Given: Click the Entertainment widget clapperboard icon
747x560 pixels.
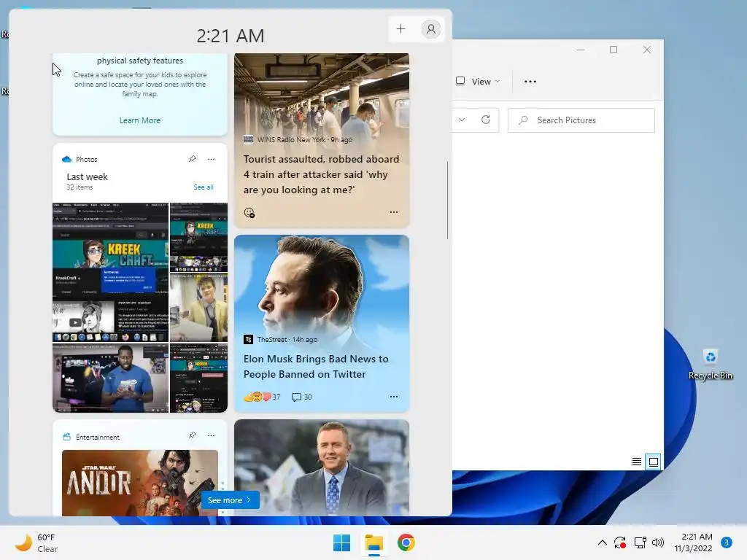Looking at the screenshot, I should (x=66, y=437).
